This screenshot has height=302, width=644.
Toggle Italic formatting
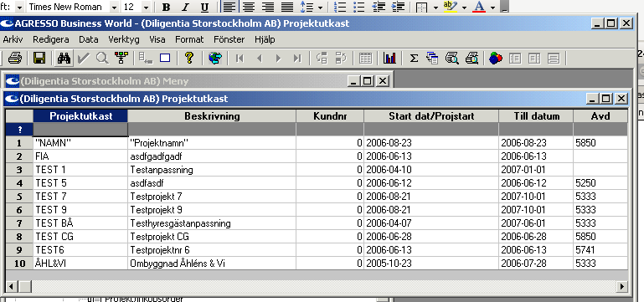coord(185,7)
